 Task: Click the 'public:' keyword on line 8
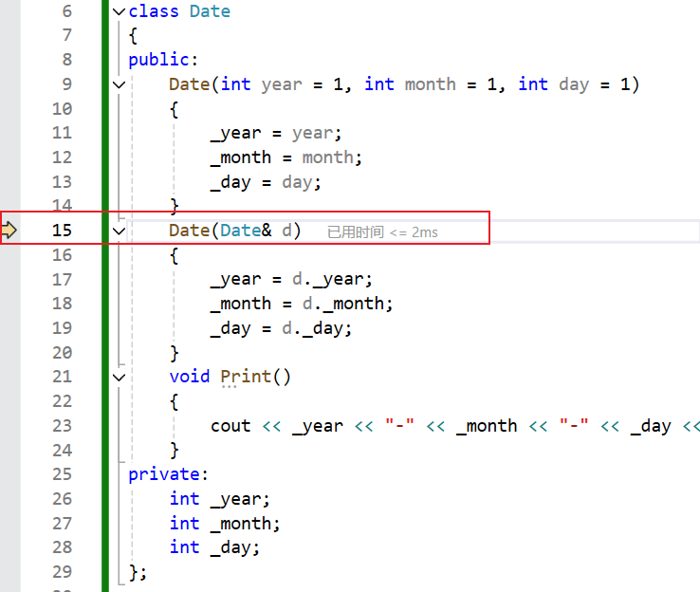[163, 60]
